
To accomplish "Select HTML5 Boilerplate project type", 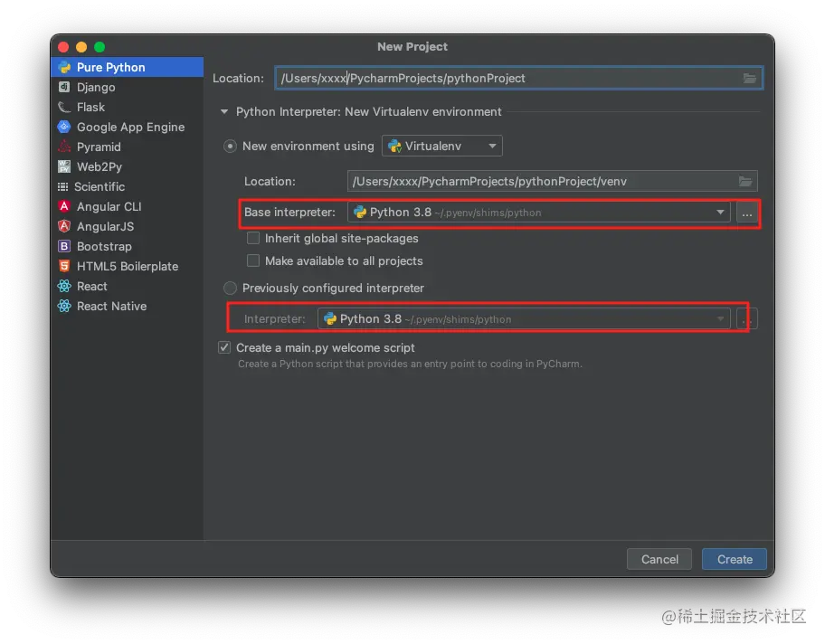I will pos(128,266).
